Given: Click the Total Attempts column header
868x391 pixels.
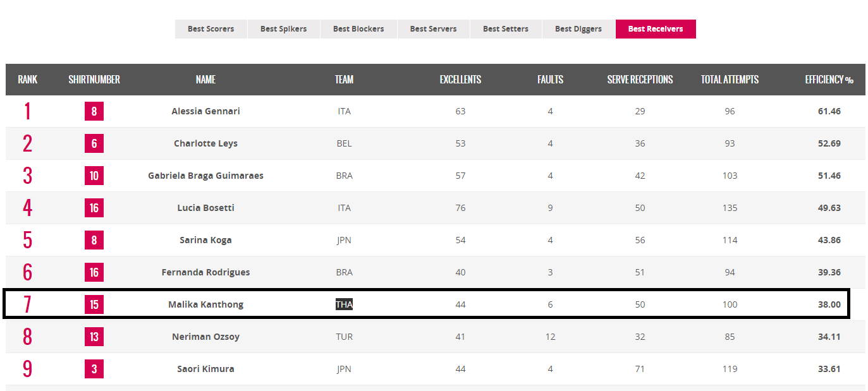Looking at the screenshot, I should pyautogui.click(x=730, y=80).
